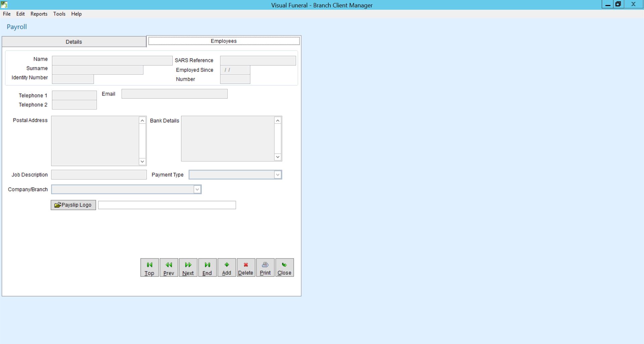
Task: Open the Tools menu
Action: pyautogui.click(x=59, y=14)
